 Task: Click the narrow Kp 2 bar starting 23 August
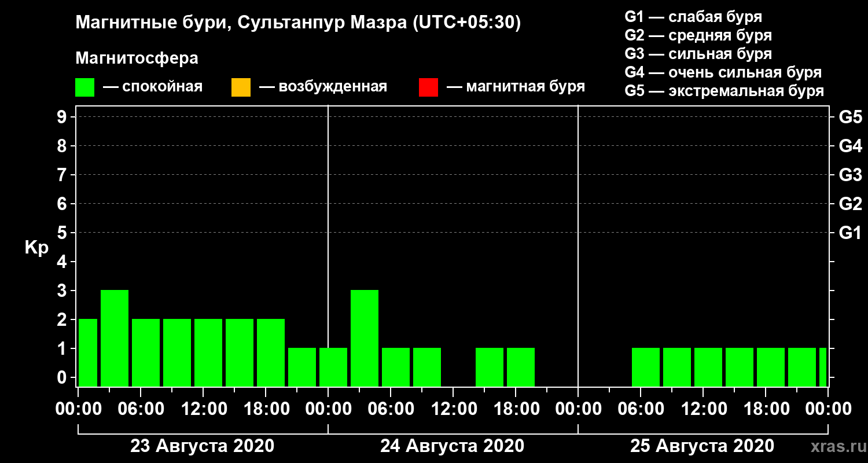pos(88,352)
